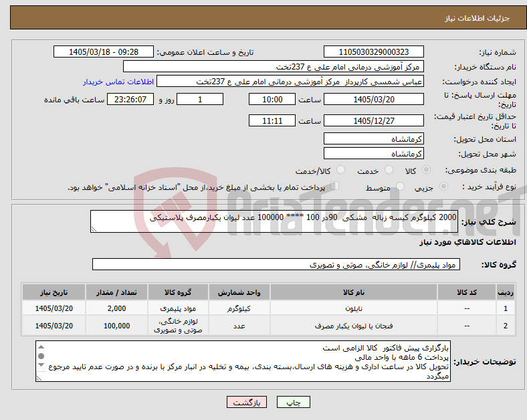Open اطلاعات تماس خریدار contact link

[x=118, y=82]
